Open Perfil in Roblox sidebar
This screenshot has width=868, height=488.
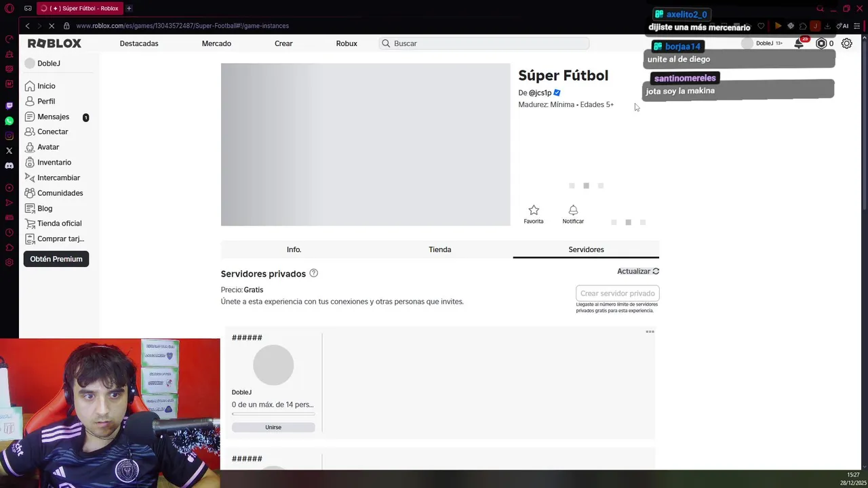[40, 101]
